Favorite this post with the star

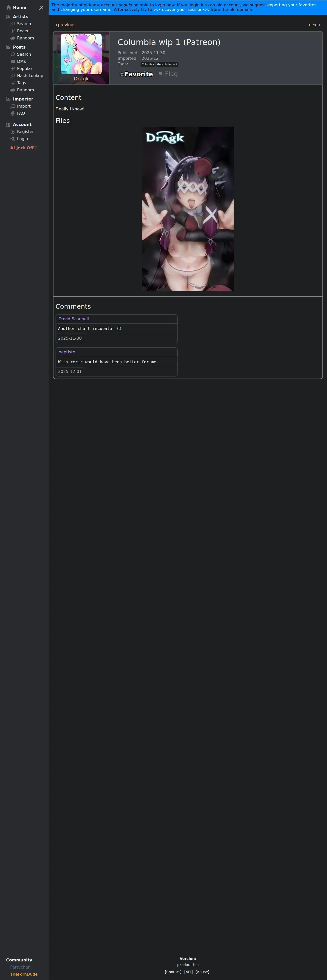[136, 74]
